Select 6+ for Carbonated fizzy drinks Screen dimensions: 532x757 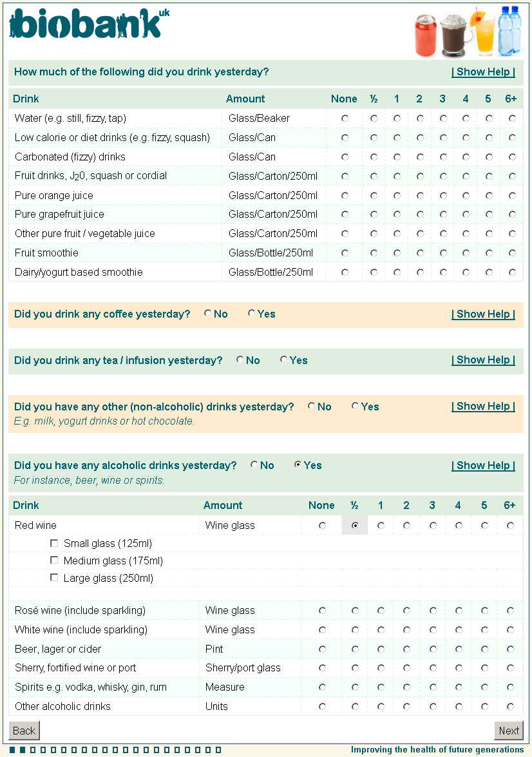(512, 157)
